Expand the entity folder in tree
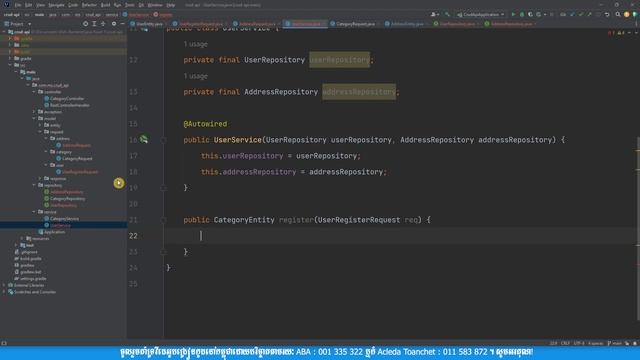The image size is (640, 360). pyautogui.click(x=40, y=125)
